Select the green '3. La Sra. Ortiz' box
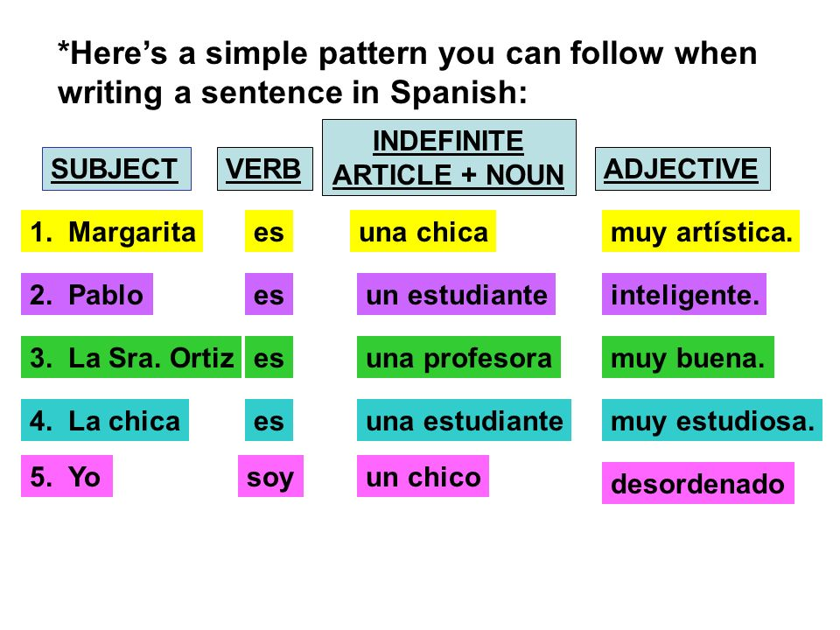 pyautogui.click(x=131, y=357)
